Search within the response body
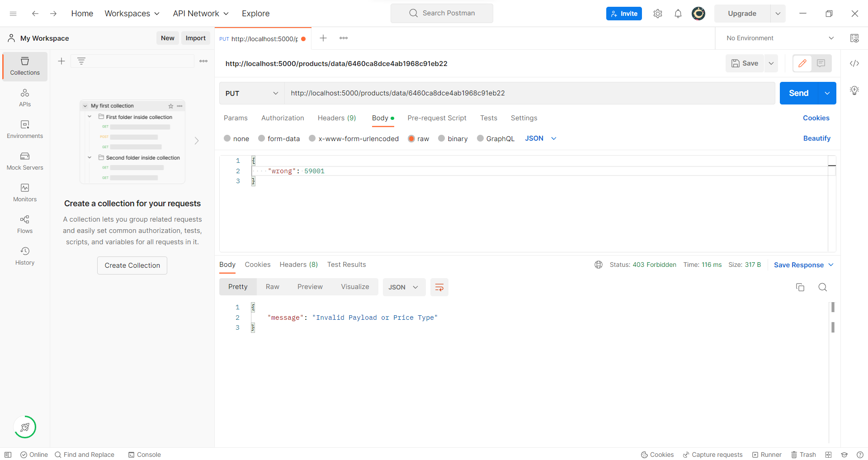The height and width of the screenshot is (460, 868). pos(823,287)
